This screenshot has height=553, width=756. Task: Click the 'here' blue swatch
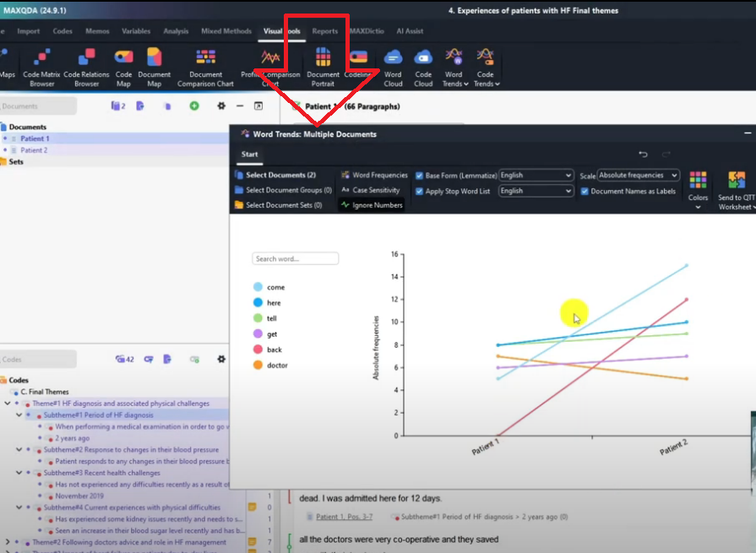click(258, 302)
